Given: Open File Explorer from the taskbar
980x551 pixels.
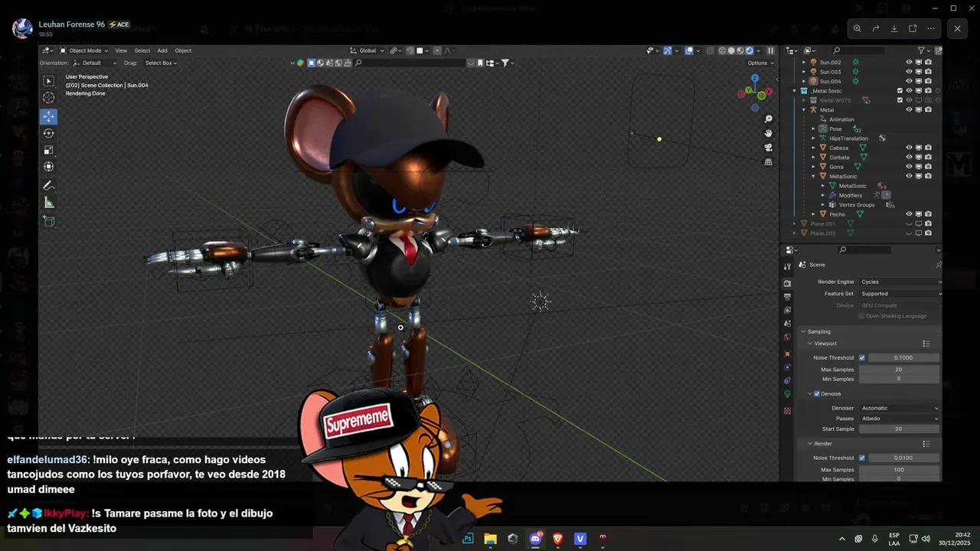Looking at the screenshot, I should pos(491,539).
